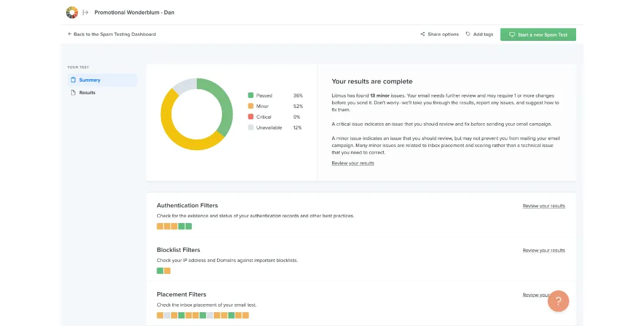This screenshot has height=326, width=644.
Task: Click the Litmus colorful wheel logo
Action: point(72,13)
